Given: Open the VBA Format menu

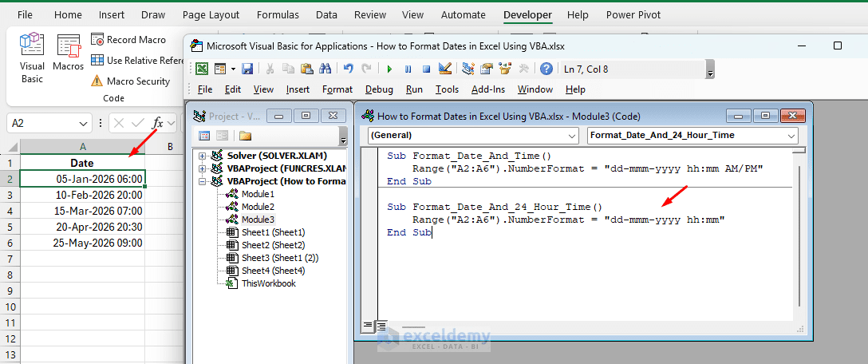Looking at the screenshot, I should [337, 89].
